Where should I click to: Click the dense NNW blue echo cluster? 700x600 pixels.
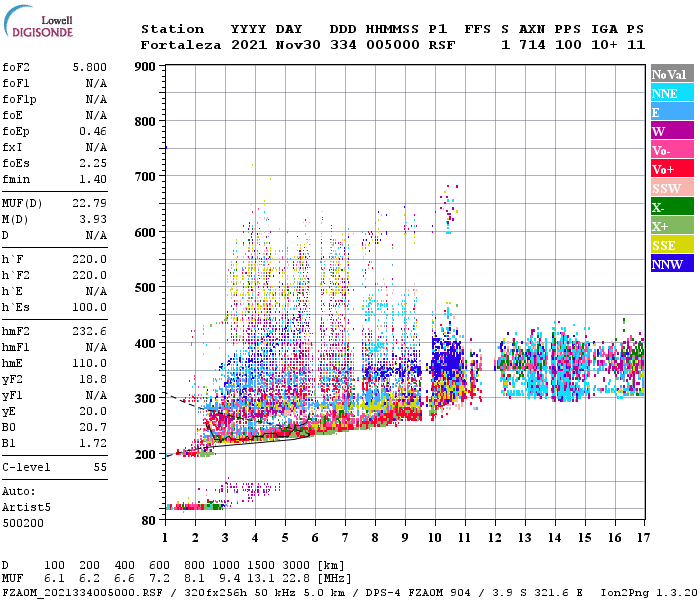click(x=446, y=357)
